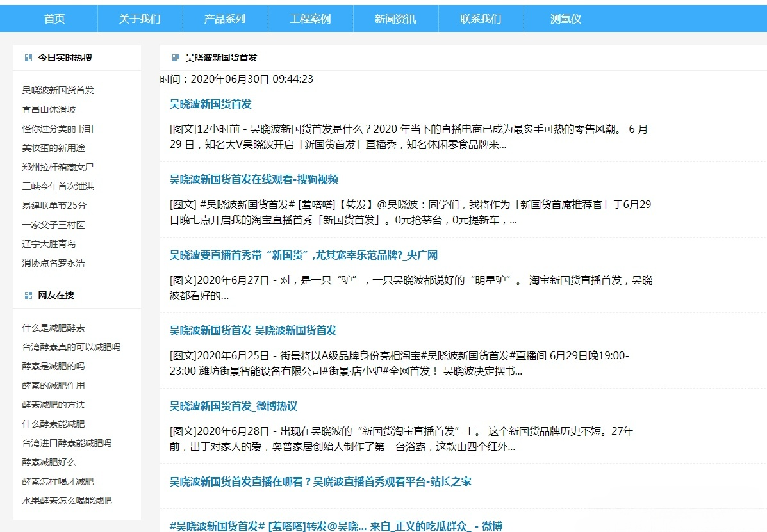Open the first result 吴晓波新国货首发 link
The height and width of the screenshot is (532, 767).
click(x=212, y=104)
